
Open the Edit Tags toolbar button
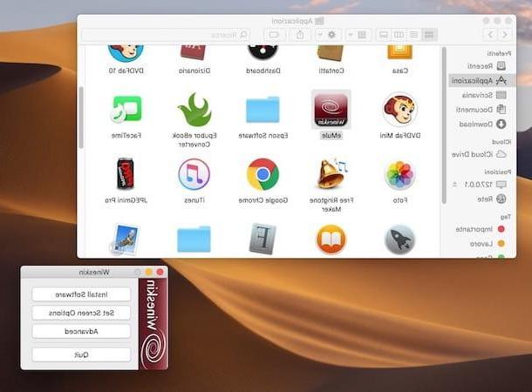pos(274,35)
